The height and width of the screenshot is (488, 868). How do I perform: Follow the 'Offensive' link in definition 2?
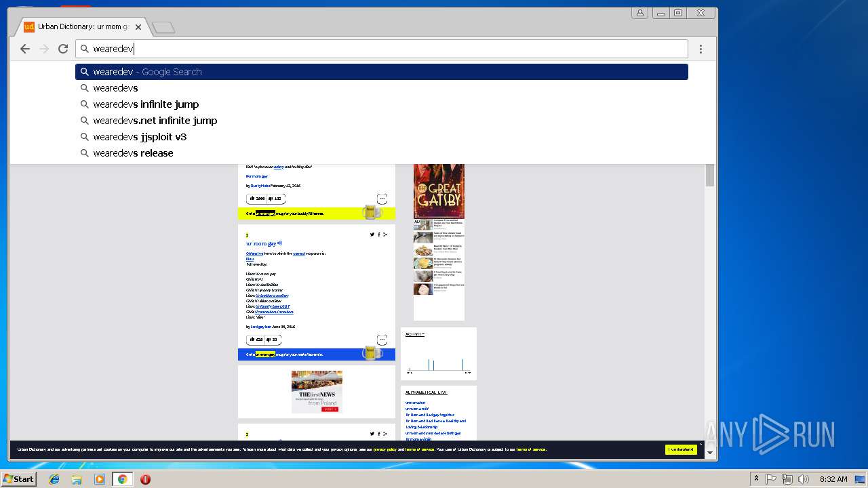pos(254,253)
